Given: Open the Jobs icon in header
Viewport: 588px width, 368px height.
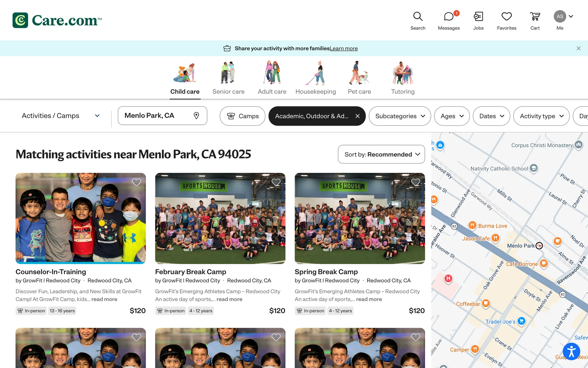Looking at the screenshot, I should (478, 17).
